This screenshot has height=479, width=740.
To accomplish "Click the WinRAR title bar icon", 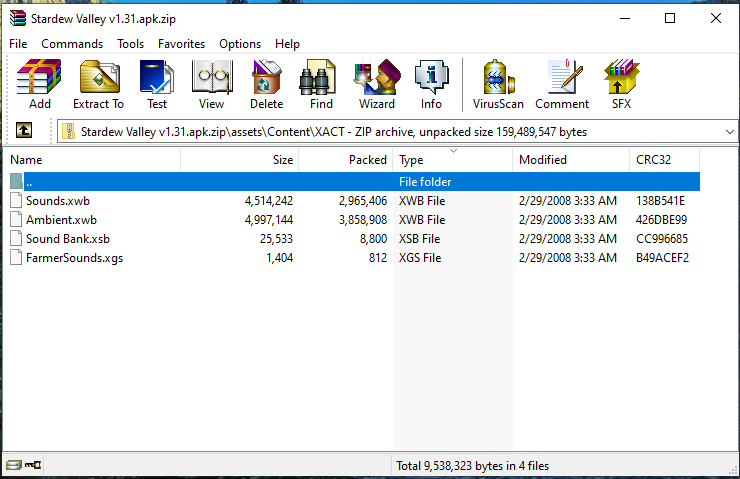I will (x=18, y=18).
